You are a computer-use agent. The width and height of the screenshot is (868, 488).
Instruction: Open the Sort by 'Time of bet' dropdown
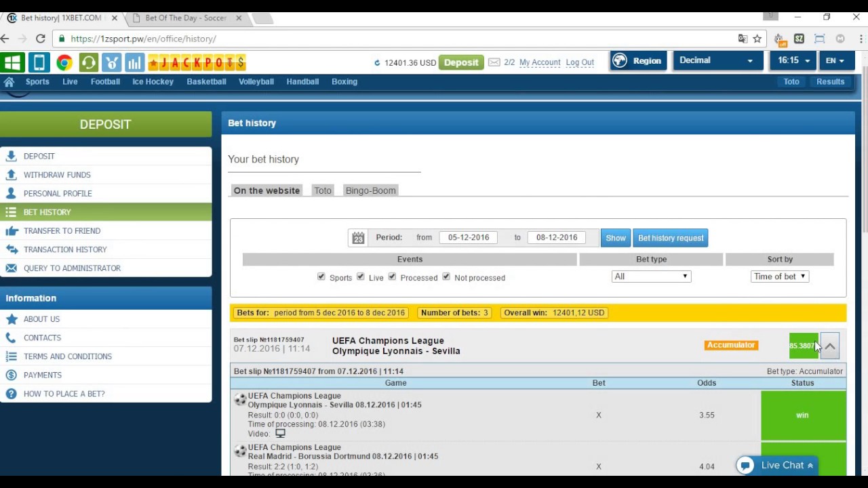pos(780,277)
